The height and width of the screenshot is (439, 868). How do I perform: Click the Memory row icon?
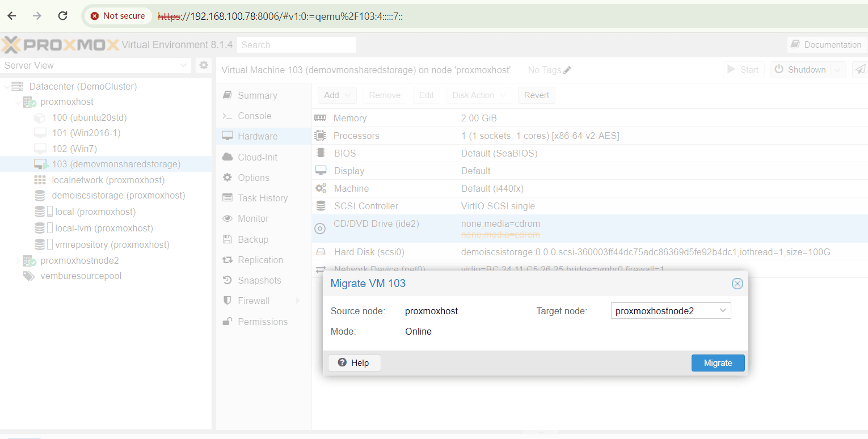click(x=320, y=118)
